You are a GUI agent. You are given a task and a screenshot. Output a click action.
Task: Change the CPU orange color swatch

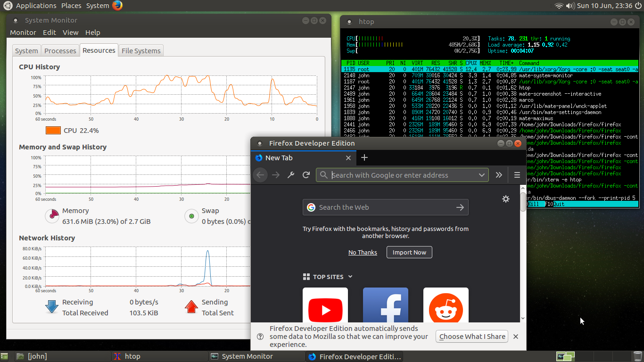[53, 131]
